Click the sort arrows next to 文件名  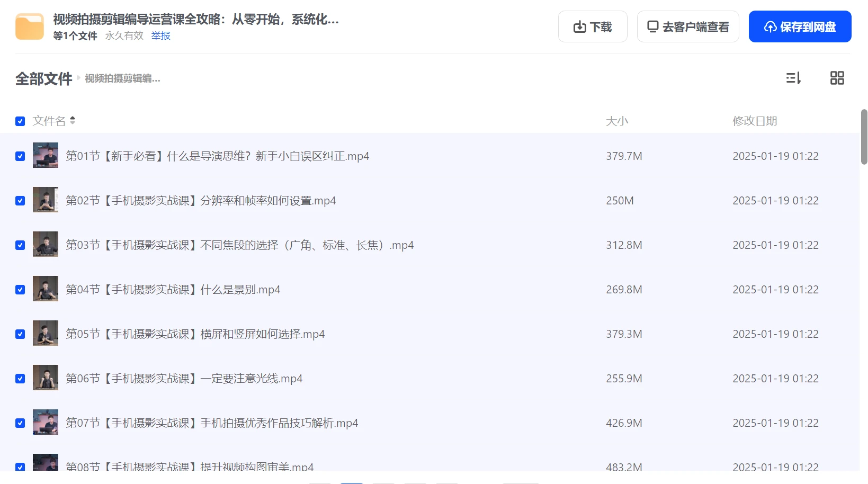pos(73,120)
